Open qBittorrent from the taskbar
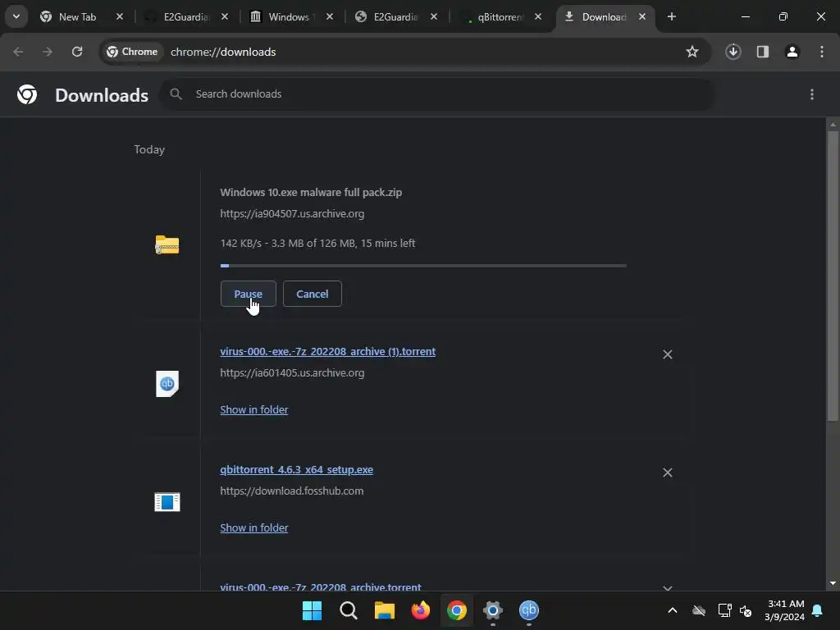Viewport: 840px width, 630px height. click(529, 610)
